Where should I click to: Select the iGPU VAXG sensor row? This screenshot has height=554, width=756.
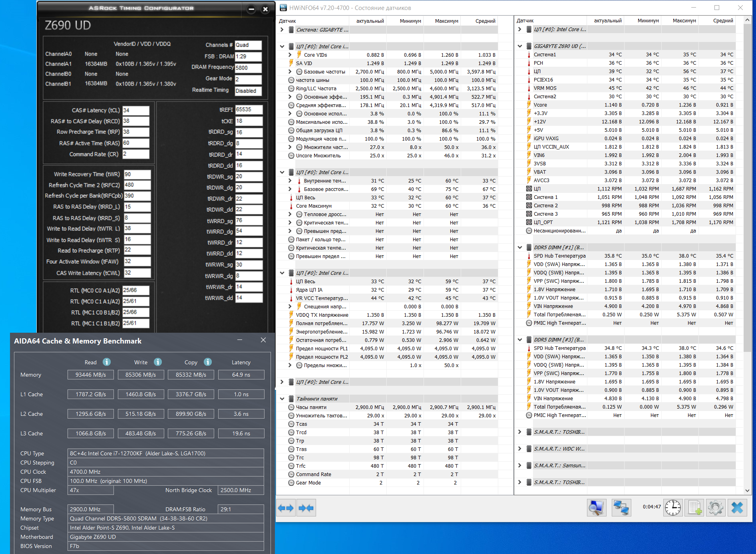625,138
